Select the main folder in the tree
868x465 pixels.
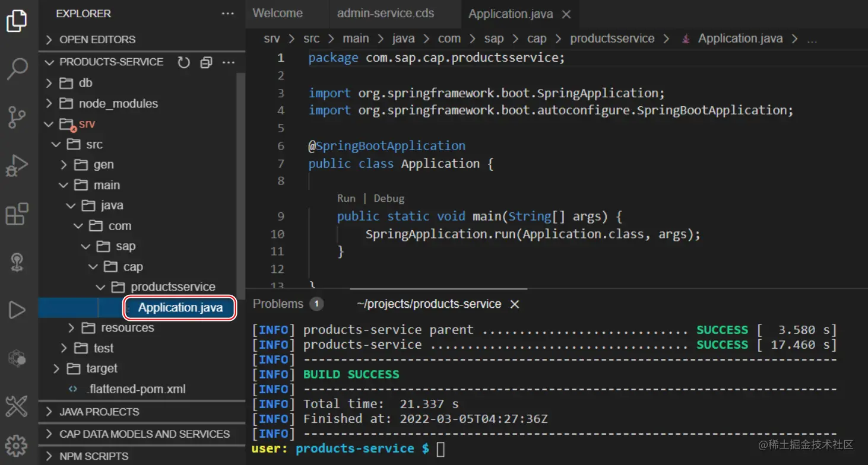(107, 186)
